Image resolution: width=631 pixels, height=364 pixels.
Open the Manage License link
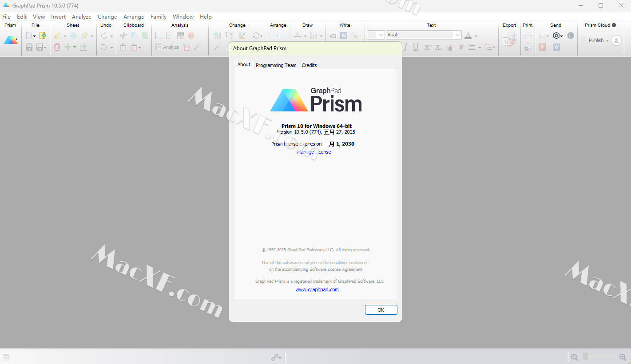(314, 152)
